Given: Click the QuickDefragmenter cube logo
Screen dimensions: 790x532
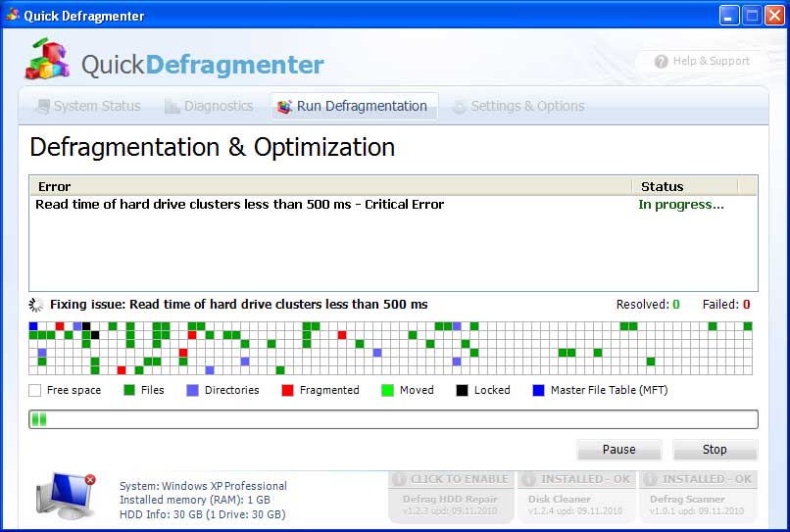Looking at the screenshot, I should [x=47, y=59].
